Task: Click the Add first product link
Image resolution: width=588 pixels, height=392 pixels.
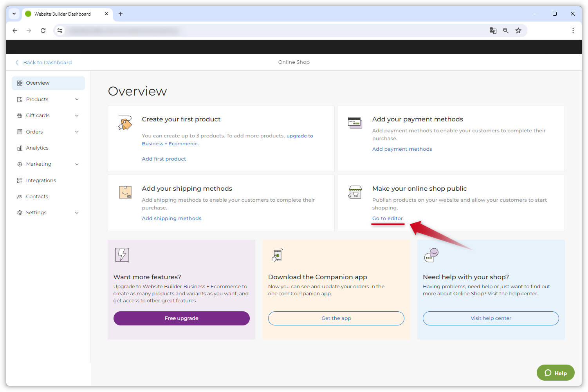Action: [x=164, y=159]
